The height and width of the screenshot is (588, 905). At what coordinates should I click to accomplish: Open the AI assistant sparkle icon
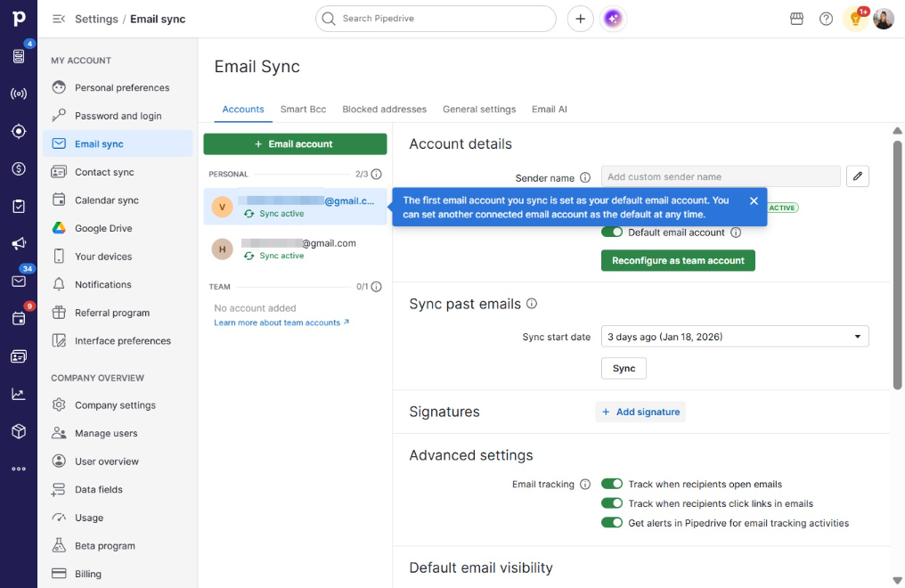613,19
